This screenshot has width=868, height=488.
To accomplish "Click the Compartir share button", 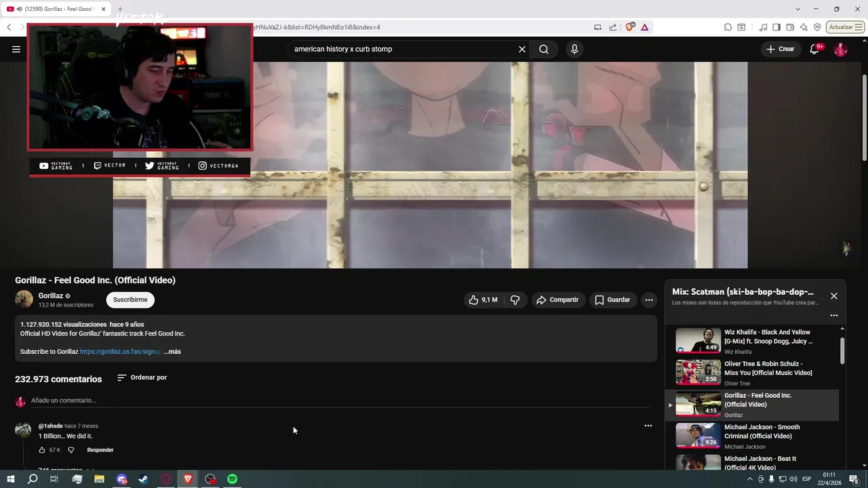I will (x=557, y=300).
